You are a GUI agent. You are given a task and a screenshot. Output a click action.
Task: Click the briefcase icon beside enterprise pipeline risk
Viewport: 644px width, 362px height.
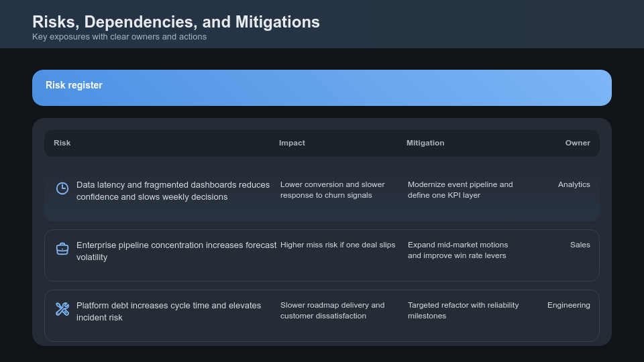[62, 249]
